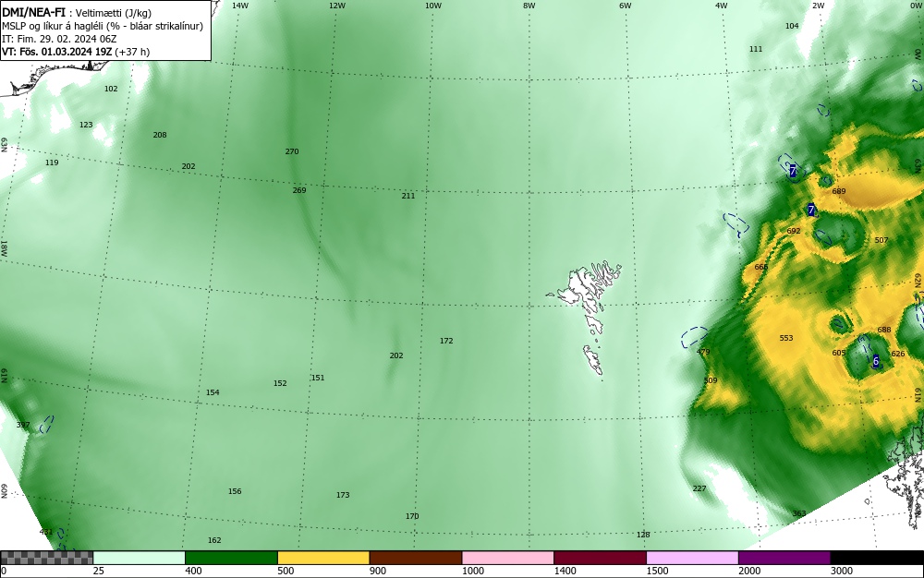
Task: Click the CAPE value 689
Action: pyautogui.click(x=839, y=191)
